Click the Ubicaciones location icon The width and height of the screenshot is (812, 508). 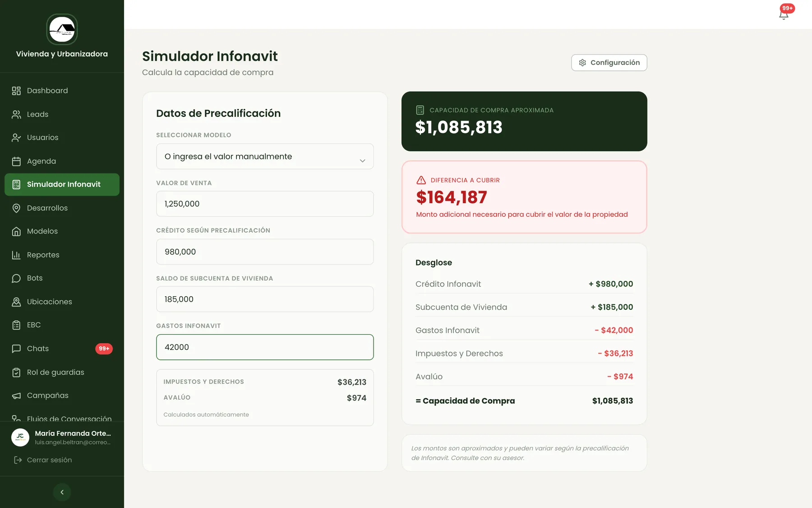point(16,302)
